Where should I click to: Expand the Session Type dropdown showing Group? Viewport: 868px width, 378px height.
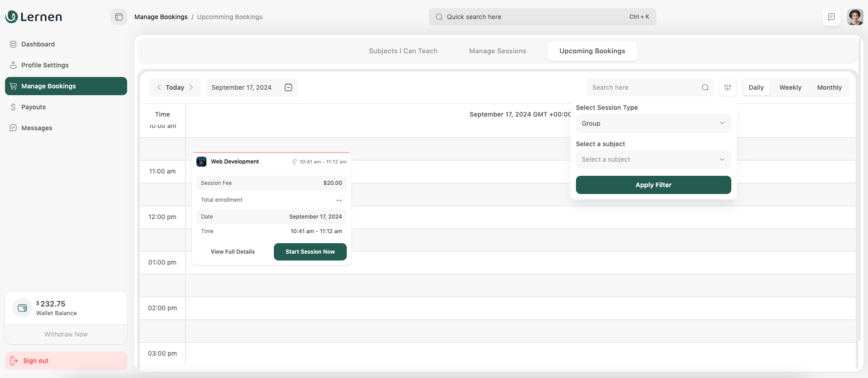653,123
